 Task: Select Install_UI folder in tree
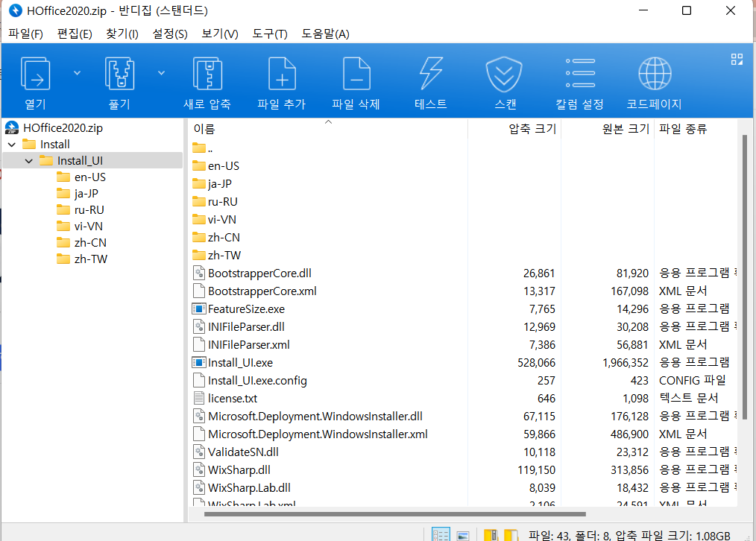(80, 161)
